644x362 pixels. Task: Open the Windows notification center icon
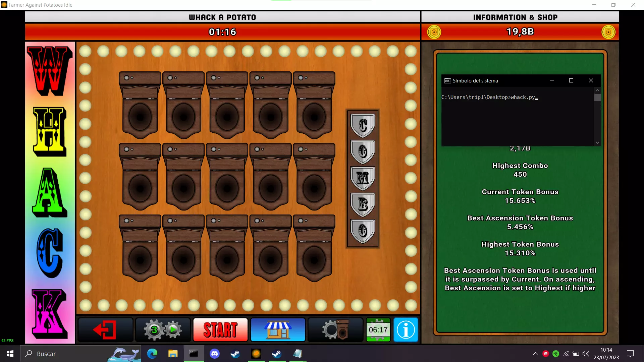[630, 354]
